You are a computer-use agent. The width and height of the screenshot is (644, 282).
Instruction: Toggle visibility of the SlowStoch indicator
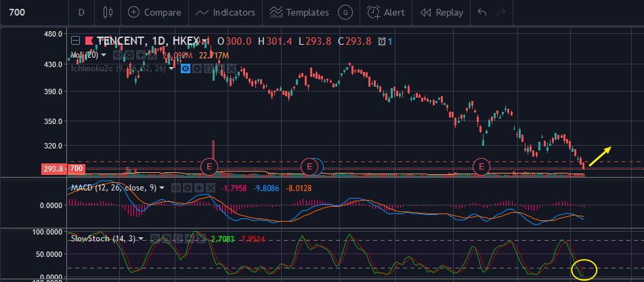pyautogui.click(x=155, y=239)
